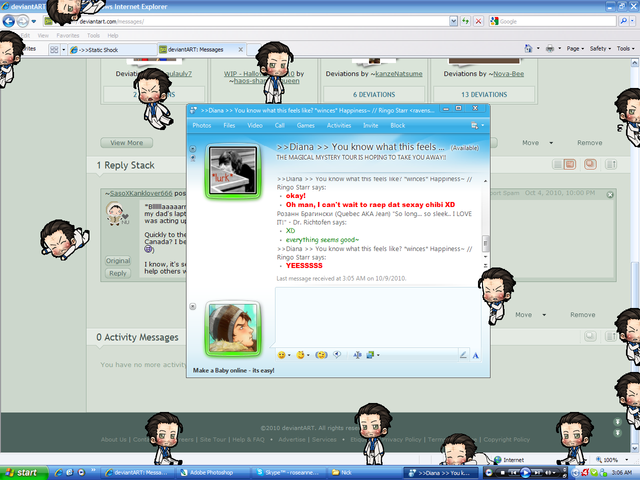The image size is (640, 480).
Task: Click the voice clip icon
Action: click(337, 355)
